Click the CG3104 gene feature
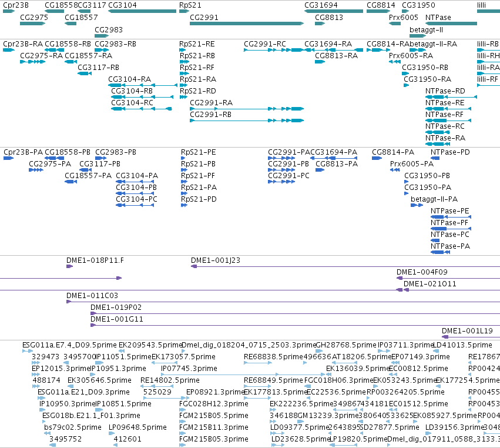Screen dimensions: 500x448 click(x=142, y=11)
